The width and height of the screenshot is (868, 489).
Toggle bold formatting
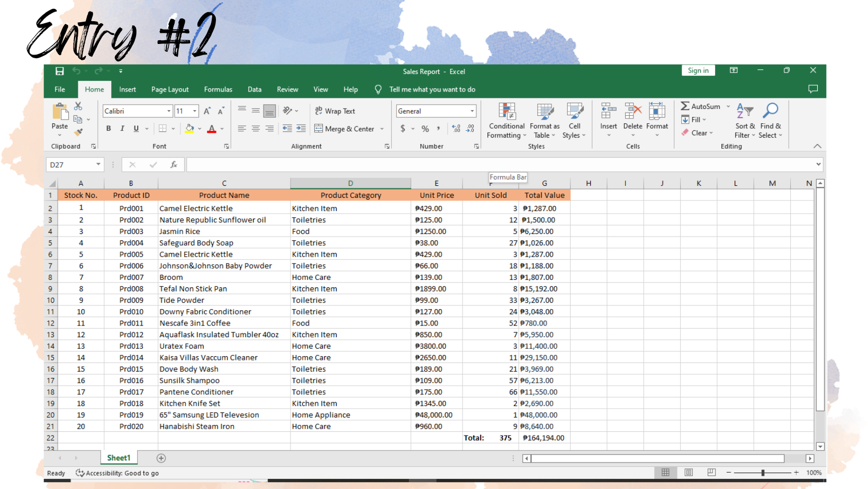[x=108, y=129]
